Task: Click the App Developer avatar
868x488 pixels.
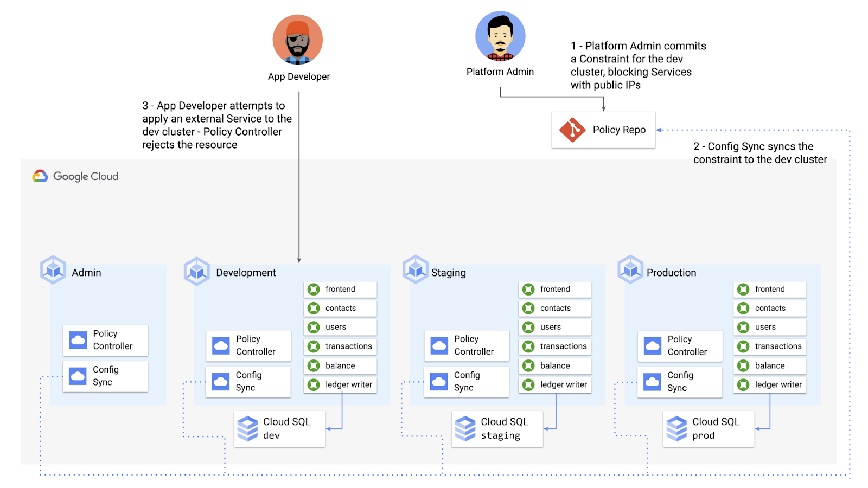Action: tap(298, 40)
